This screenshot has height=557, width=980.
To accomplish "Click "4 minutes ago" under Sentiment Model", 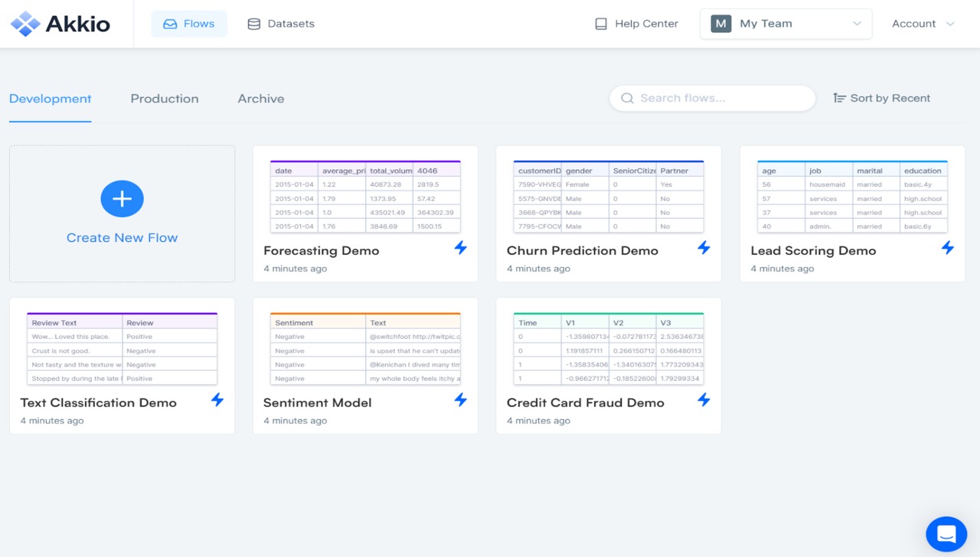I will (x=296, y=421).
